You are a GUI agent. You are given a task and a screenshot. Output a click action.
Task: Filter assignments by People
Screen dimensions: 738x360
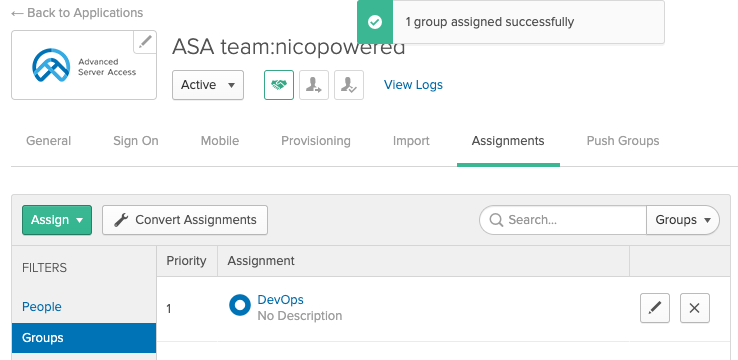(x=42, y=307)
